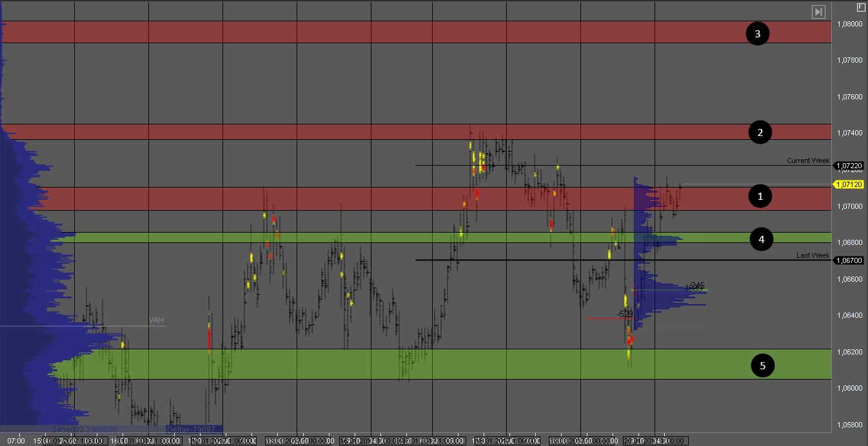Click the 1,07220 Current Week price label
868x446 pixels.
tap(849, 166)
